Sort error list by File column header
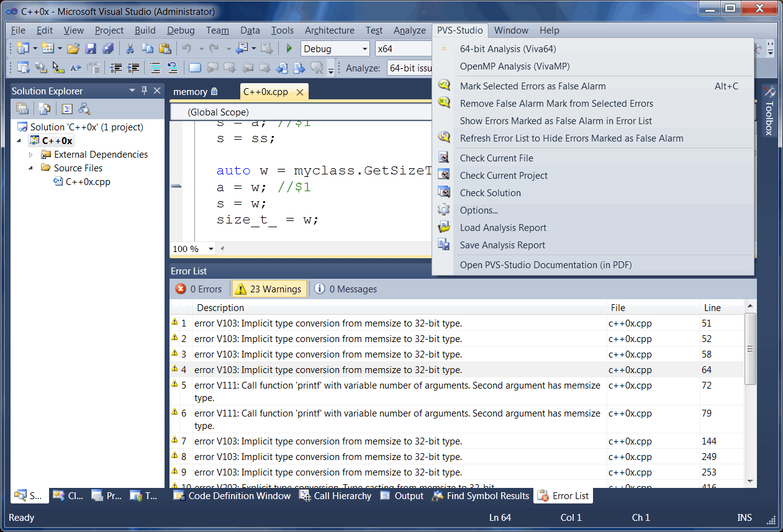 pyautogui.click(x=653, y=307)
